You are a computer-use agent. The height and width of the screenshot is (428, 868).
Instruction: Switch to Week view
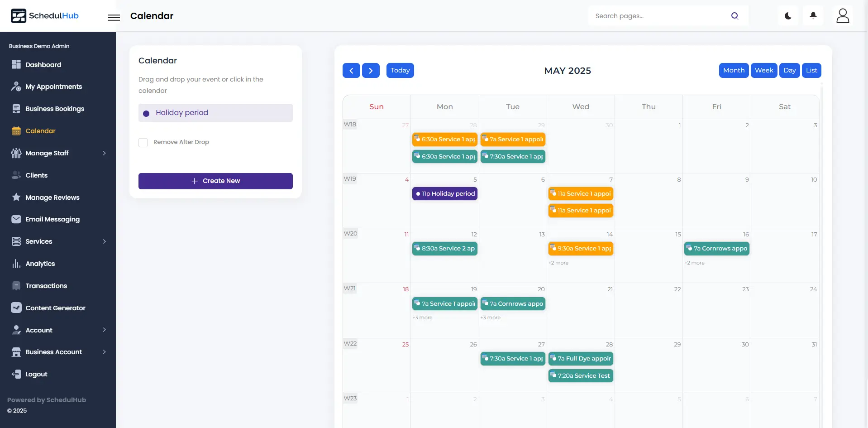tap(763, 71)
